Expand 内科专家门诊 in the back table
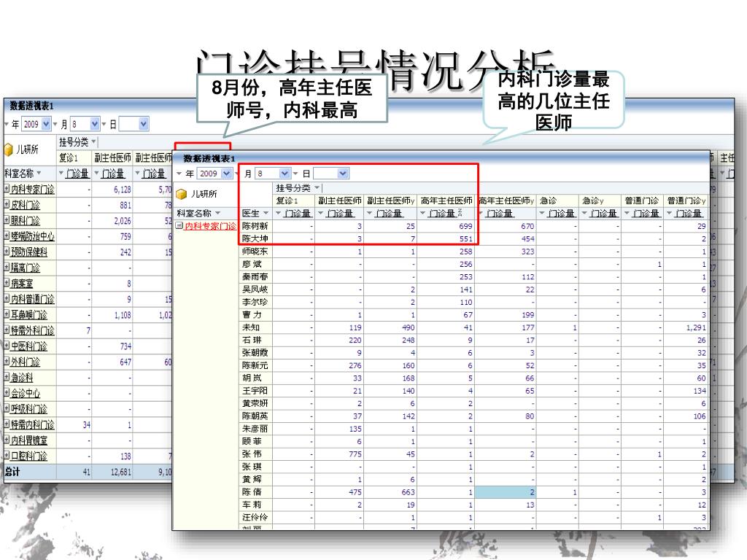747x560 pixels. pyautogui.click(x=7, y=189)
